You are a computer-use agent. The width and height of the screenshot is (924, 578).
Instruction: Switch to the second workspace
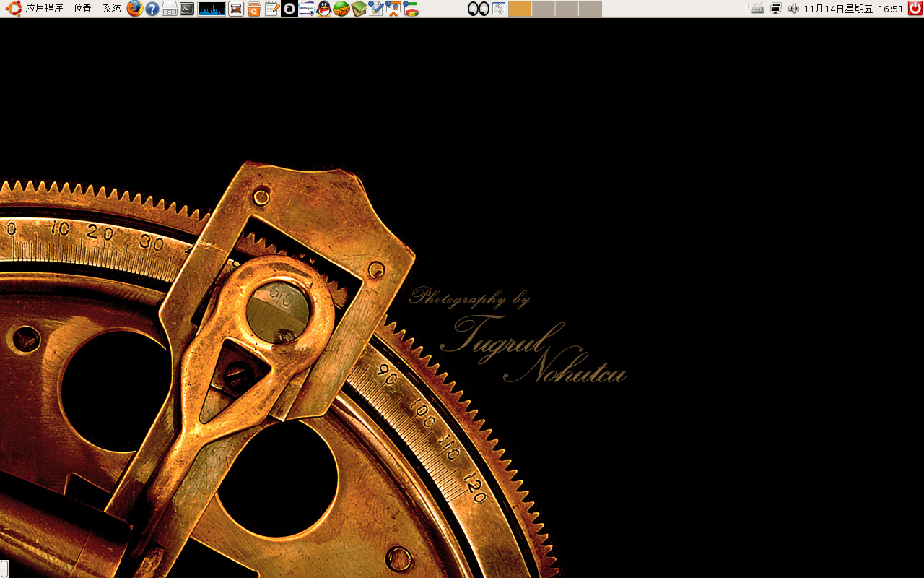[544, 9]
